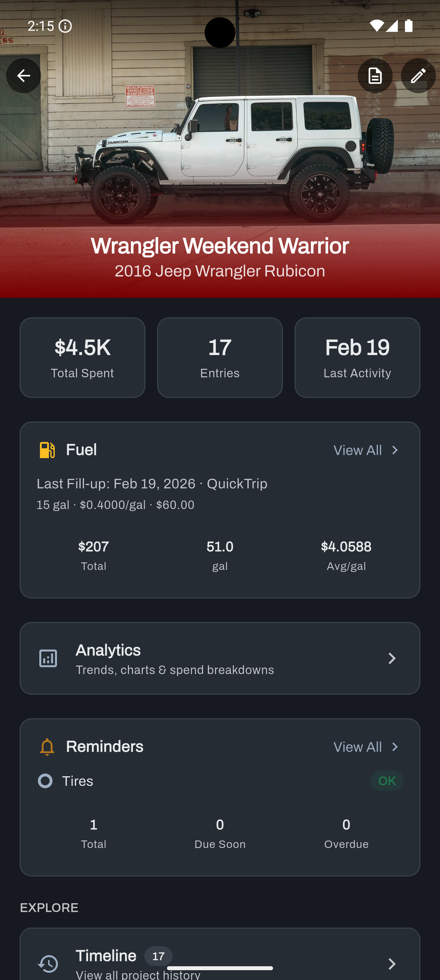This screenshot has height=980, width=440.
Task: Open the document notes icon
Action: click(375, 76)
